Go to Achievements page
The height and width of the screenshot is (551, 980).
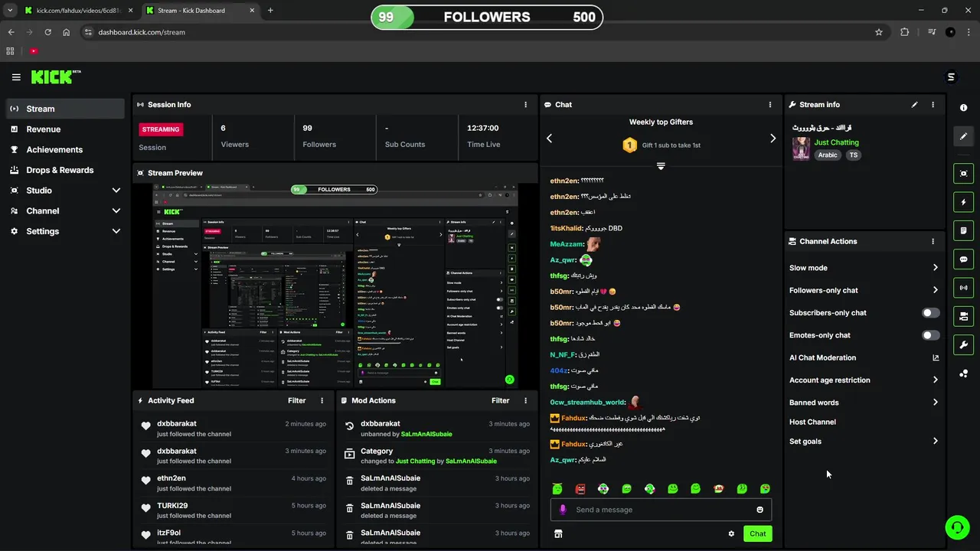tap(66, 150)
